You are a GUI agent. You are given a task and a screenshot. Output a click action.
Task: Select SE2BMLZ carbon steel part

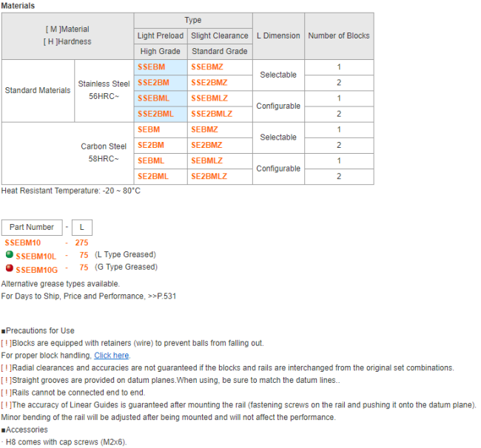[x=209, y=177]
